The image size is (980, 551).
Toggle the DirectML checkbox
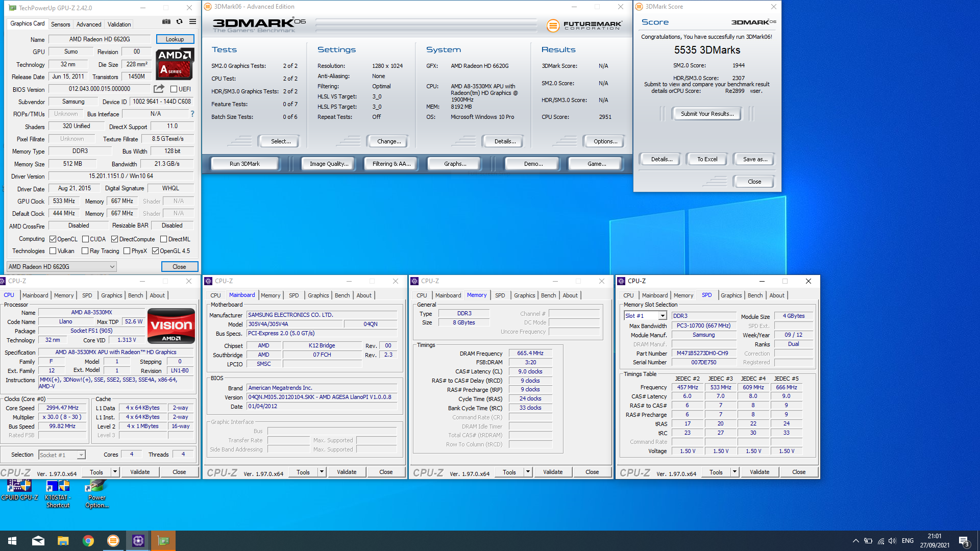[x=163, y=239]
